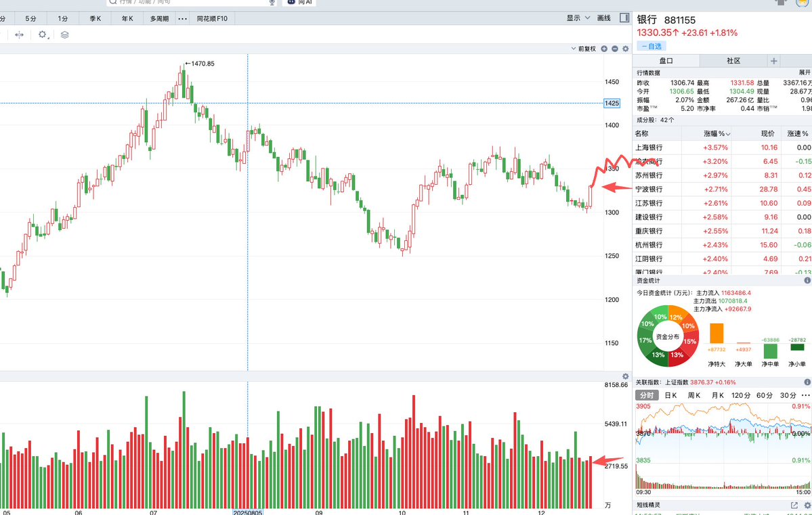Toggle the right side panel icon
812x515 pixels.
pyautogui.click(x=624, y=18)
